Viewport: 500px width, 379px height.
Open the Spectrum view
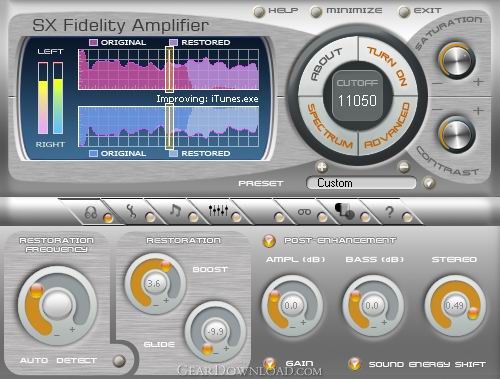click(x=329, y=127)
